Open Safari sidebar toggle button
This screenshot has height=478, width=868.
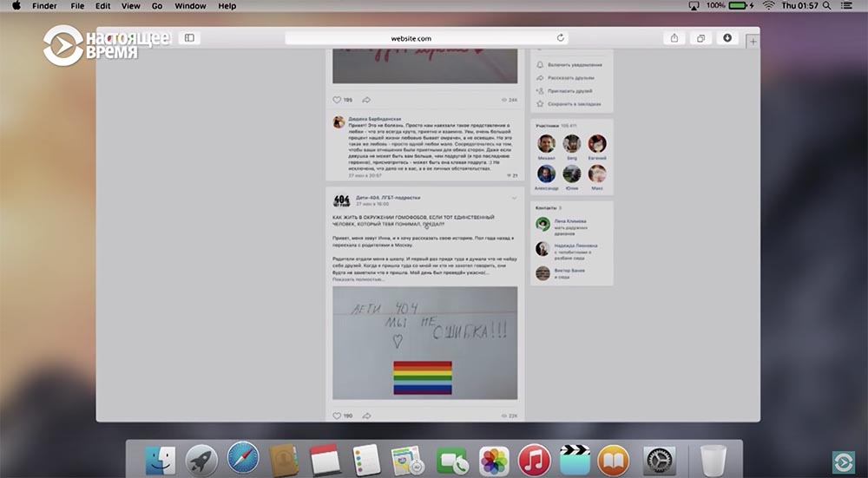[189, 38]
